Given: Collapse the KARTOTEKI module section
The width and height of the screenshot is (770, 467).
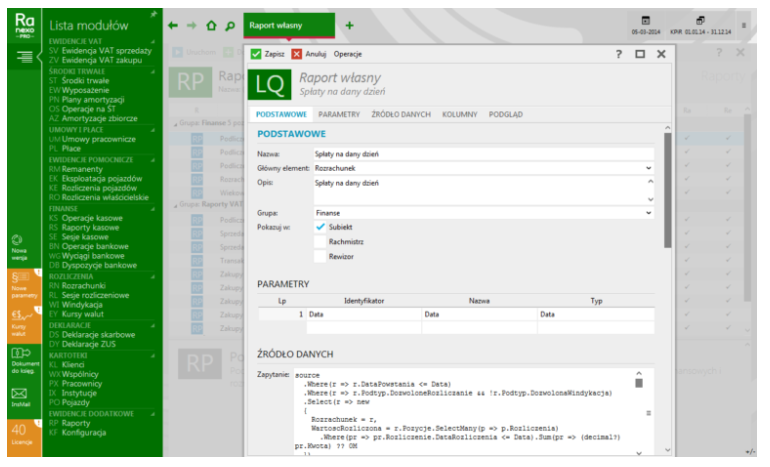Looking at the screenshot, I should (x=153, y=356).
